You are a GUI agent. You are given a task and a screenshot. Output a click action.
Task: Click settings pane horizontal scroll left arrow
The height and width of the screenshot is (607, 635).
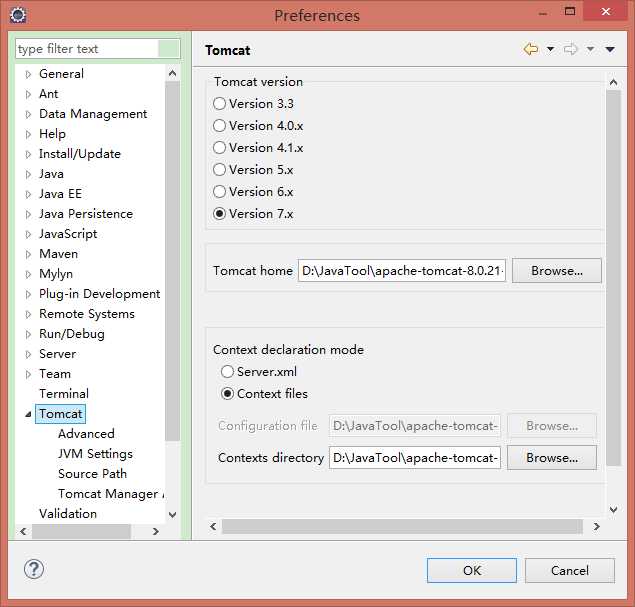pyautogui.click(x=213, y=526)
